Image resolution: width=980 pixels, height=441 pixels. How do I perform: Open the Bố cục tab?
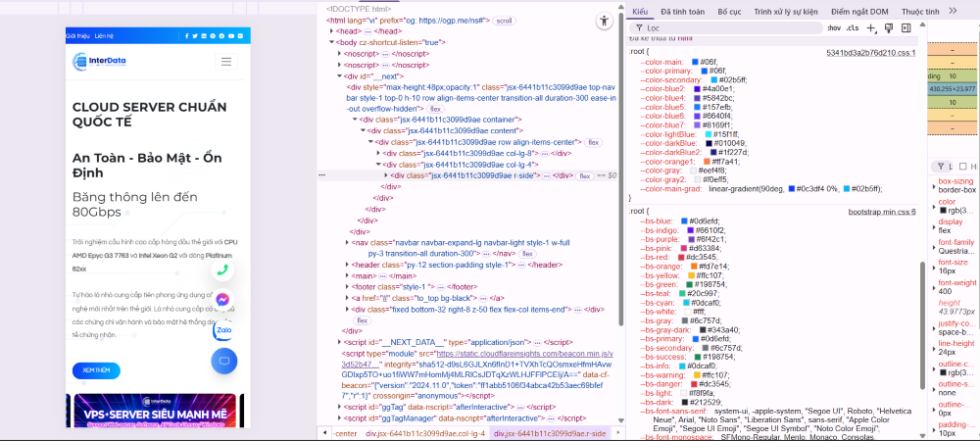729,11
